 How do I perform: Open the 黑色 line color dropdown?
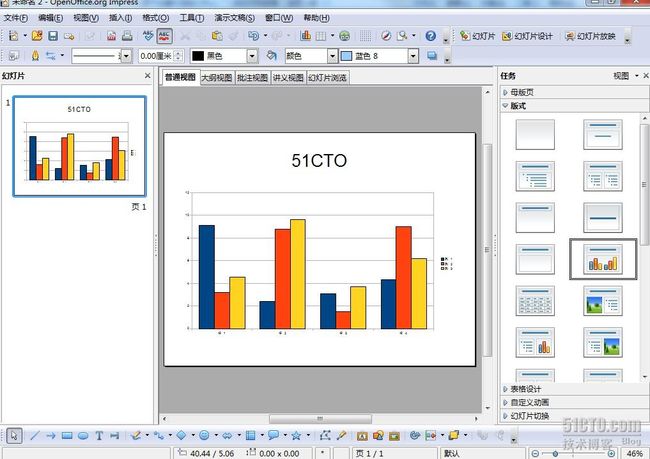pyautogui.click(x=252, y=56)
